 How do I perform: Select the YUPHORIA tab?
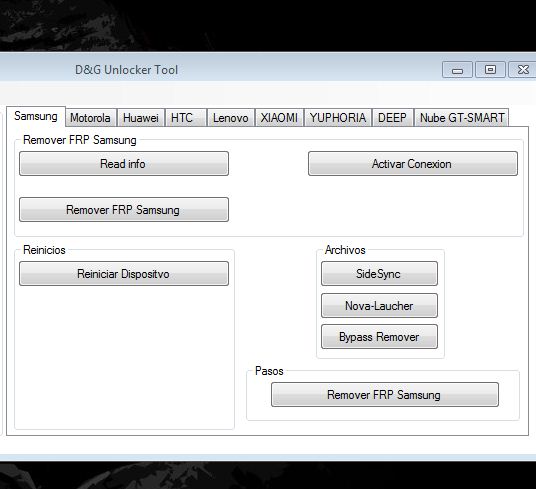coord(338,118)
